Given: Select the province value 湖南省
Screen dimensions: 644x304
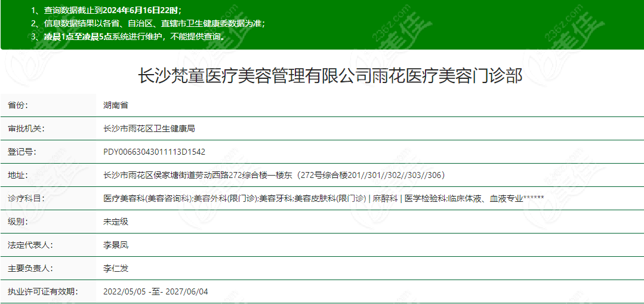Looking at the screenshot, I should [116, 105].
